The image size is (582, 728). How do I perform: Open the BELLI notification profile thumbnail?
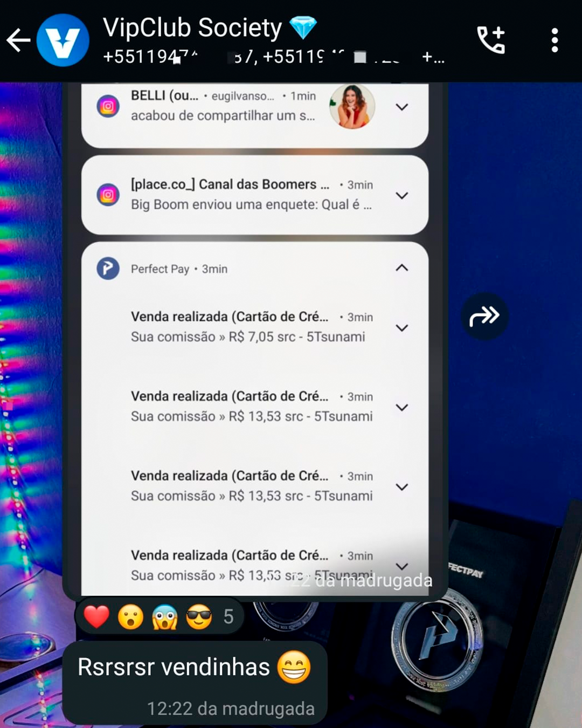tap(352, 107)
